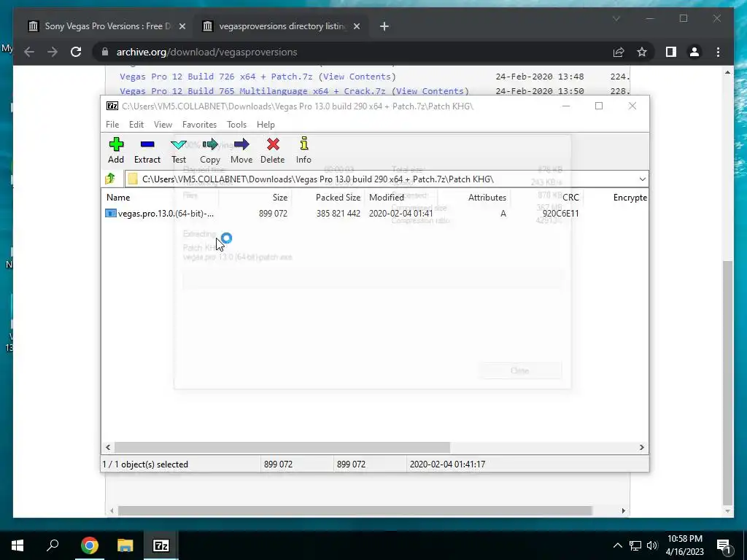Open the Chrome profile avatar
The image size is (747, 560).
click(x=694, y=52)
